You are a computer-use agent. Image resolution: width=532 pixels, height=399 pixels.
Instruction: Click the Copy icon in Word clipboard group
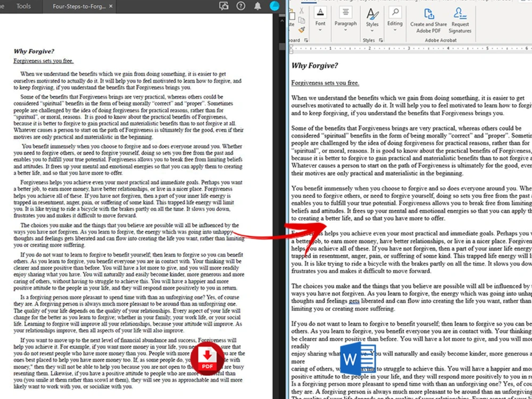pyautogui.click(x=301, y=20)
